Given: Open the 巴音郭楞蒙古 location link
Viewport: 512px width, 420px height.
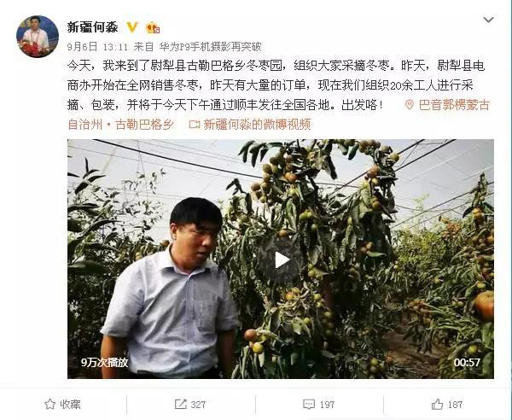Looking at the screenshot, I should [454, 105].
